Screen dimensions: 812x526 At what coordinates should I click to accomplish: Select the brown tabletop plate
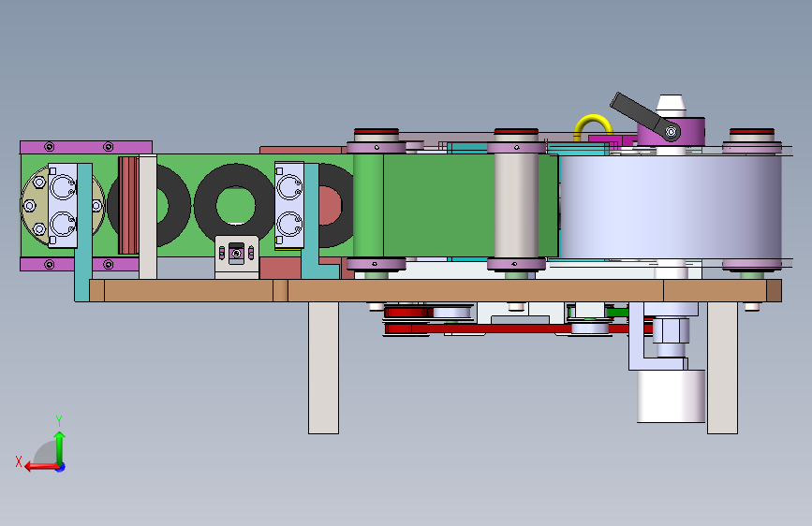pyautogui.click(x=435, y=290)
